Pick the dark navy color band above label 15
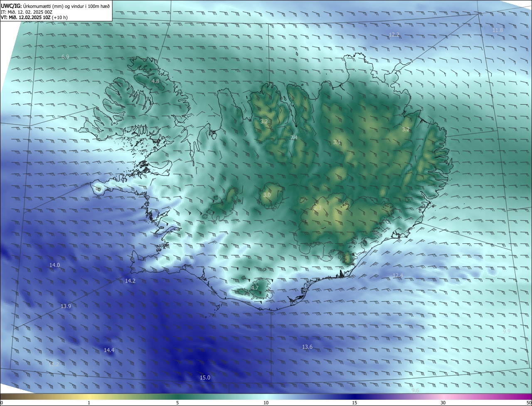This screenshot has width=532, height=406. point(355,397)
